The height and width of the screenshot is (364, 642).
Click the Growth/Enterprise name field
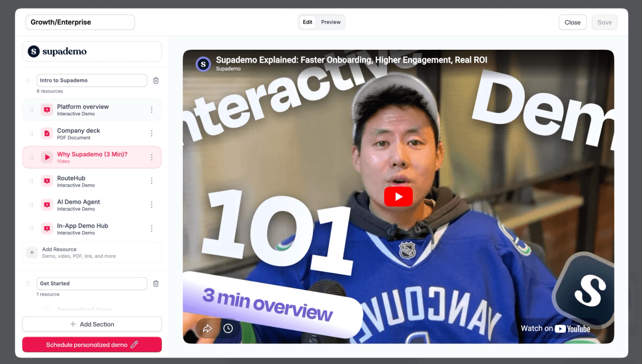click(80, 22)
